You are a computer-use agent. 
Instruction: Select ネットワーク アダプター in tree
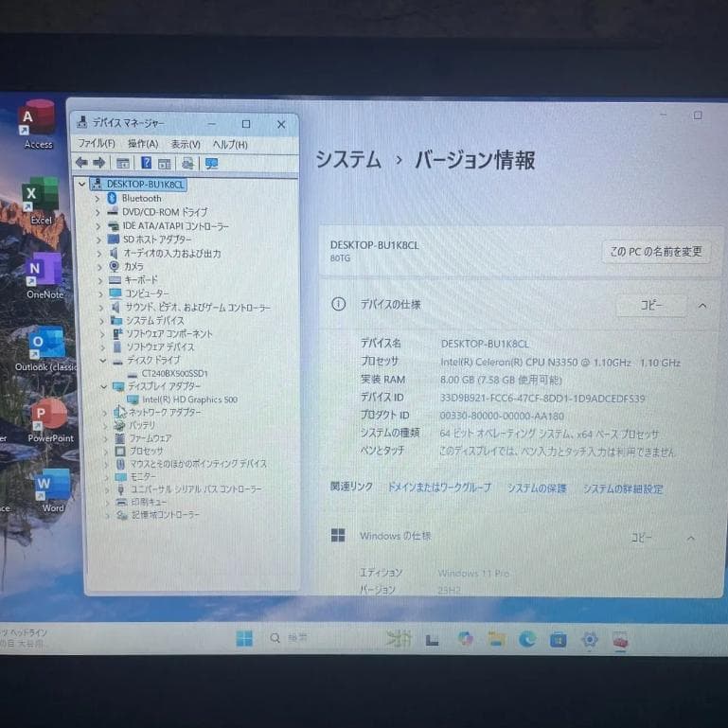click(x=165, y=412)
